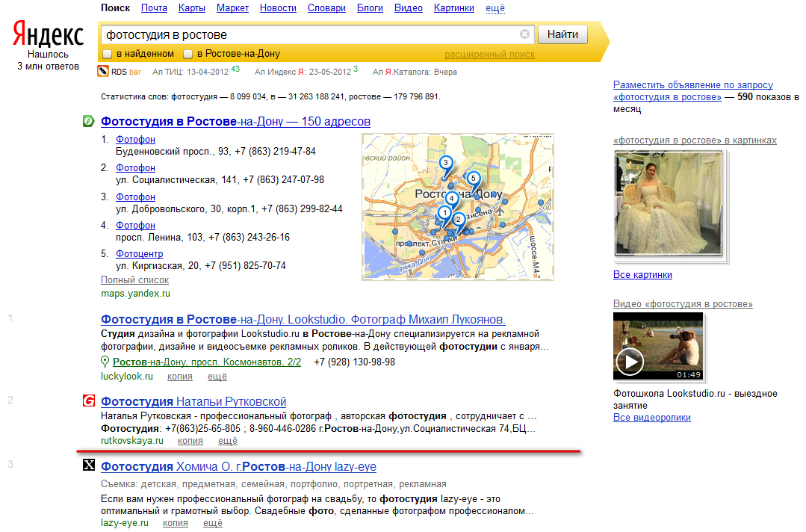Click the location pin icon beside Космонавтов address
The height and width of the screenshot is (532, 806).
pyautogui.click(x=105, y=362)
